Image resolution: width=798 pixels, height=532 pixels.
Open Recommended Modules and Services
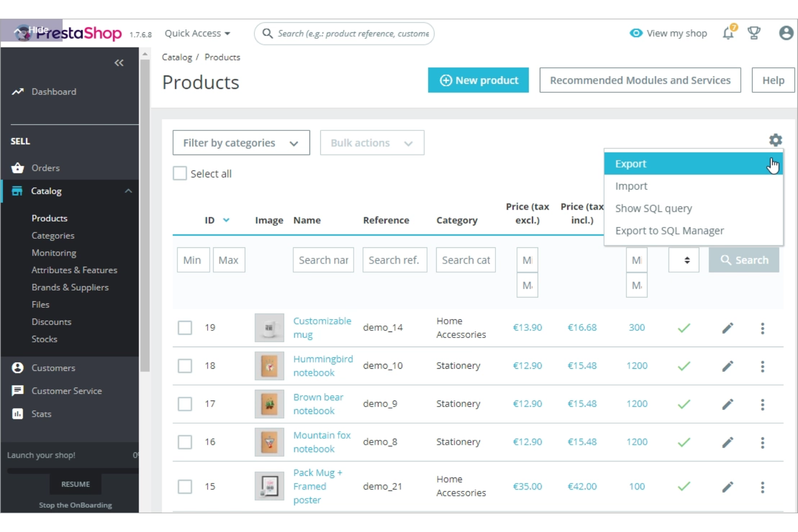pos(639,80)
